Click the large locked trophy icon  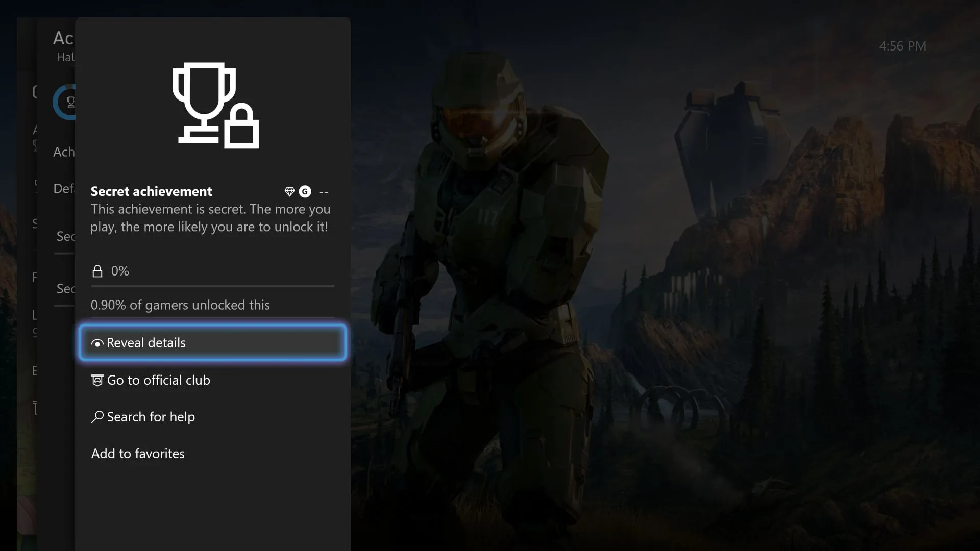pos(215,106)
